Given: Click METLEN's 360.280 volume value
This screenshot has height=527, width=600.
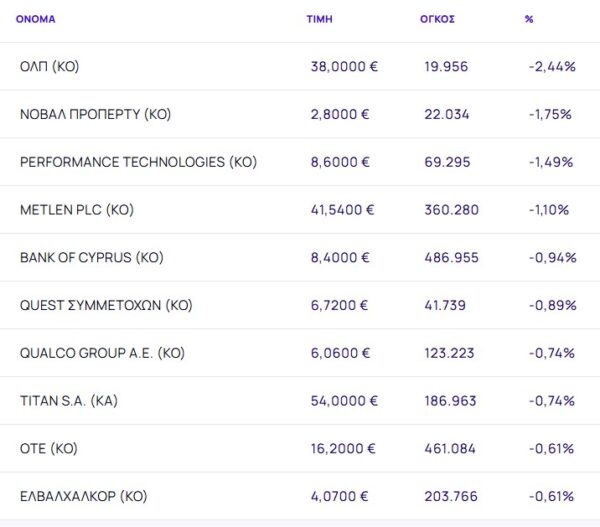Looking at the screenshot, I should [x=452, y=210].
